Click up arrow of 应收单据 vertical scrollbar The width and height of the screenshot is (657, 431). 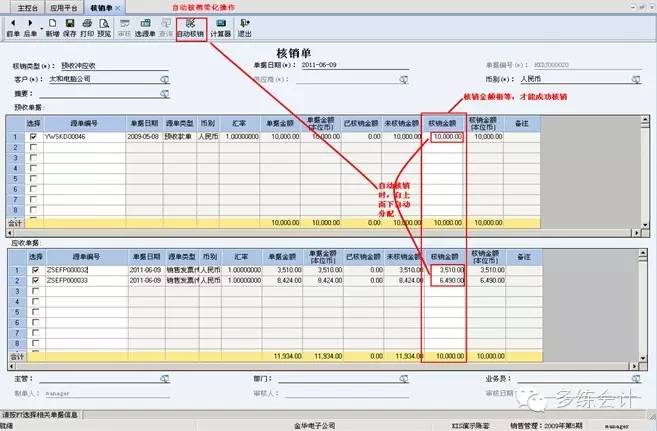(643, 253)
